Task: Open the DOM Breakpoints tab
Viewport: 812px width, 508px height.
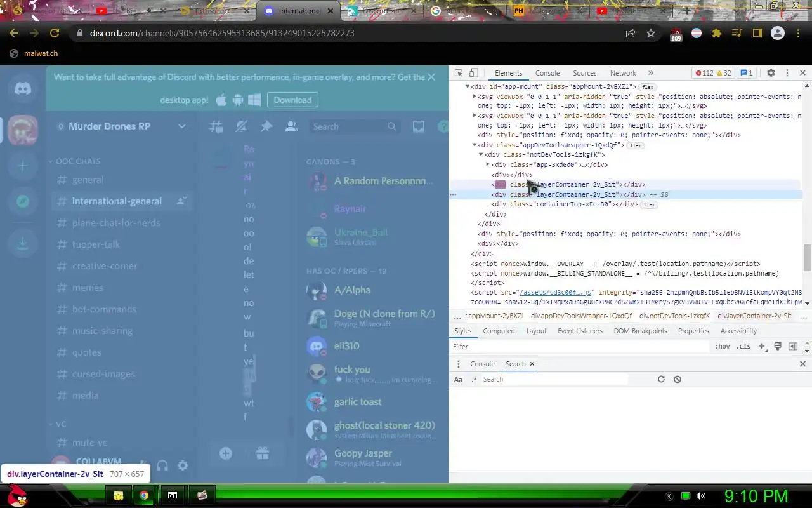Action: pyautogui.click(x=640, y=331)
